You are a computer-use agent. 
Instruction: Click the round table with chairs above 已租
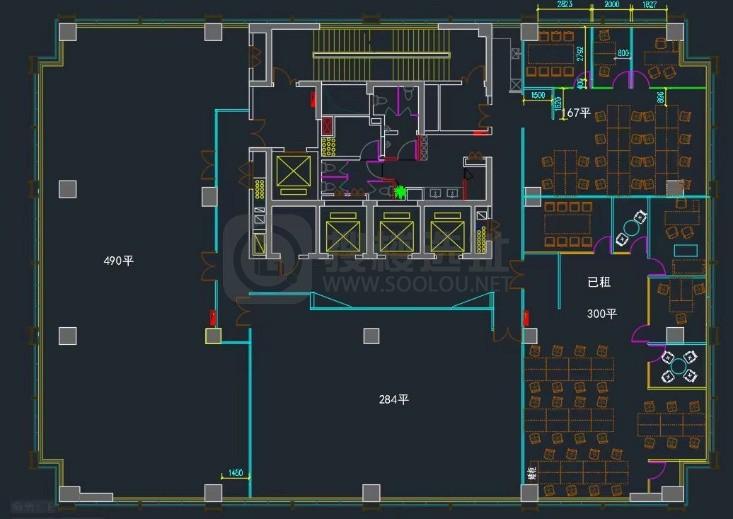pos(631,233)
